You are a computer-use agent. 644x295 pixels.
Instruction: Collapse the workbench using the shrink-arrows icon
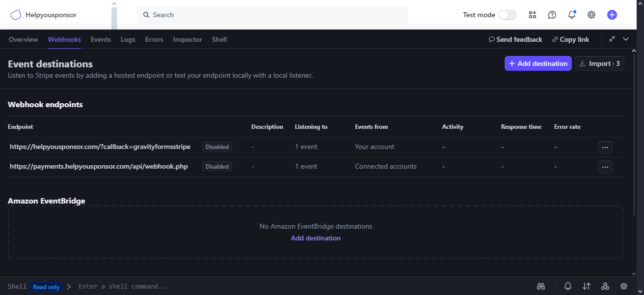[612, 39]
